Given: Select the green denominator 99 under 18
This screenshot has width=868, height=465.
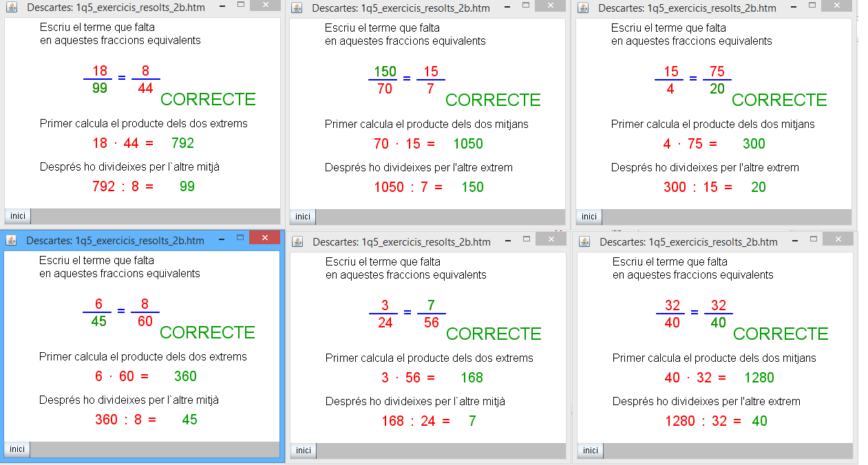Looking at the screenshot, I should coord(100,88).
